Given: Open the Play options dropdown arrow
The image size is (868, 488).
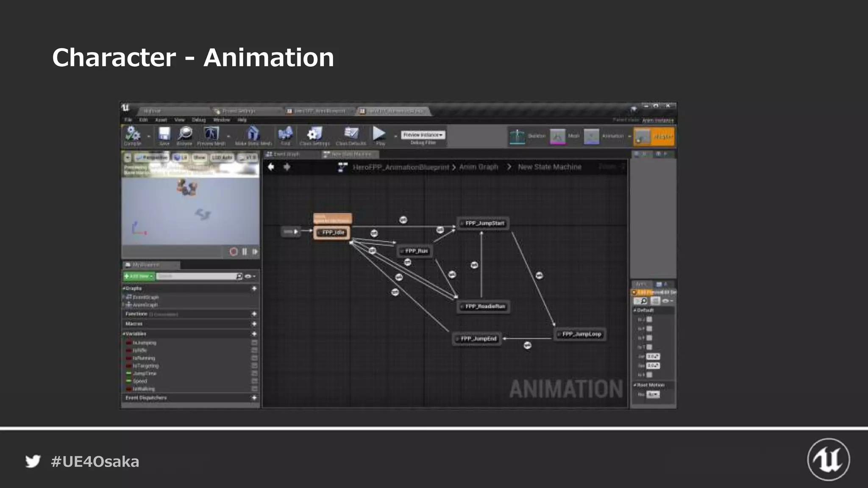Looking at the screenshot, I should click(395, 136).
